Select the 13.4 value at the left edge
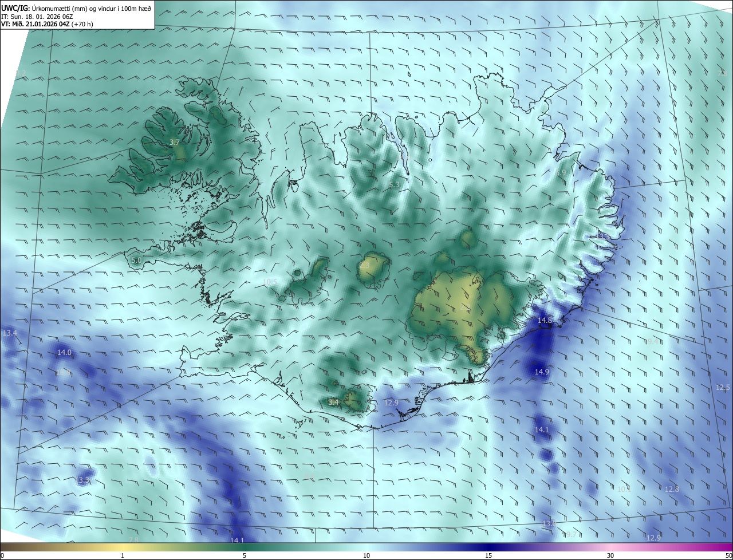Screen dimensions: 733x560 pos(10,333)
